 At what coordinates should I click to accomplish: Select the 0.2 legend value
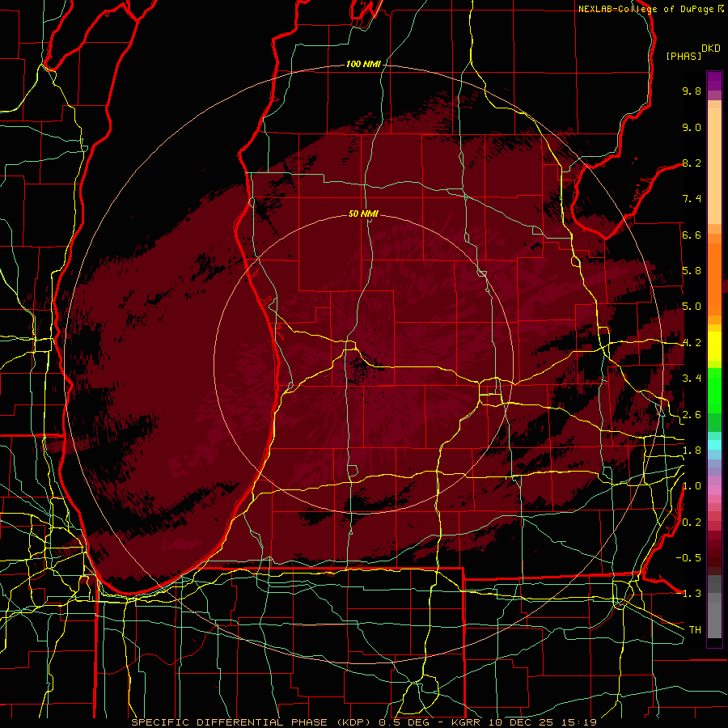click(x=692, y=523)
